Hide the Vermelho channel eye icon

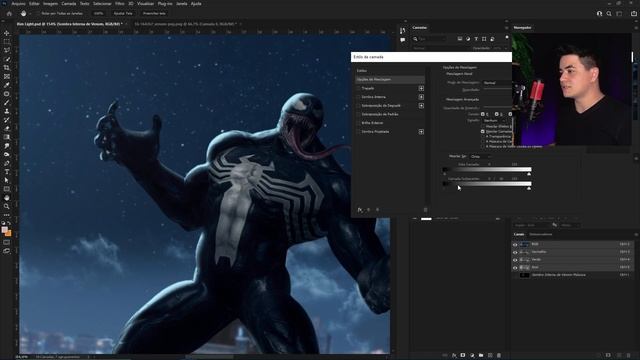515,252
